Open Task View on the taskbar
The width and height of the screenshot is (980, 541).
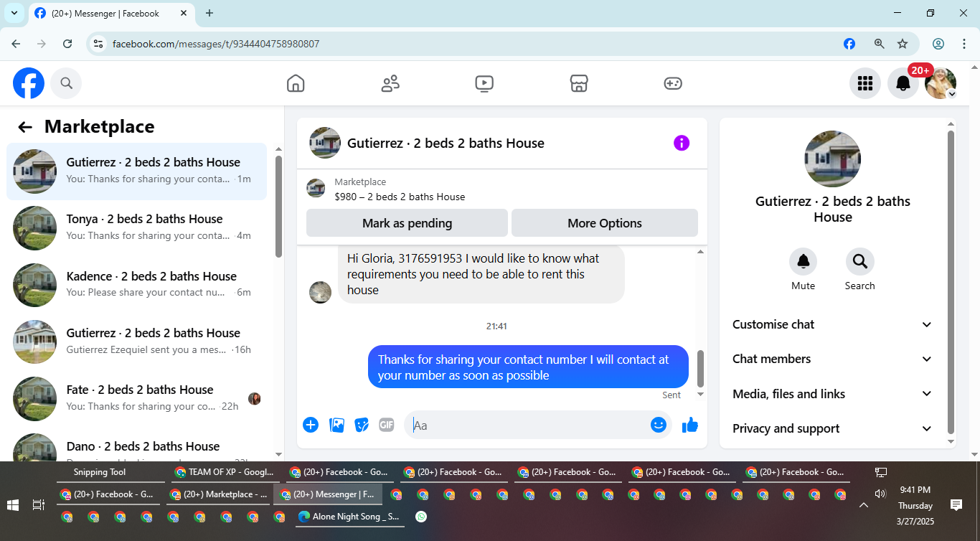39,505
